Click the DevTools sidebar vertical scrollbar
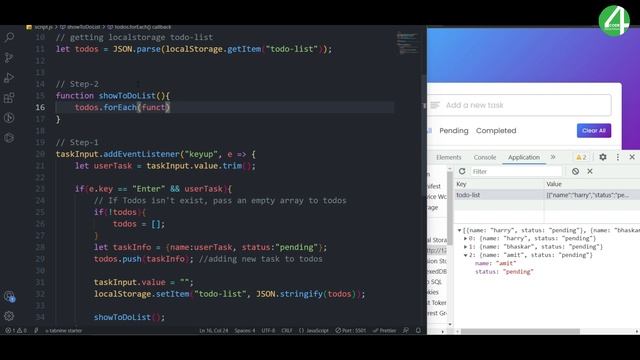Screen dimensions: 640x360 (450, 208)
